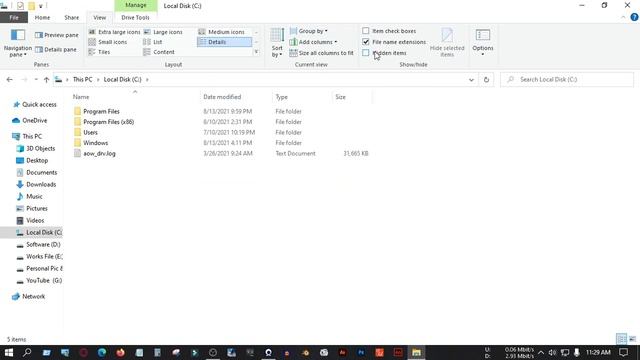Switch to details view status-bar icon
Image resolution: width=640 pixels, height=360 pixels.
622,339
